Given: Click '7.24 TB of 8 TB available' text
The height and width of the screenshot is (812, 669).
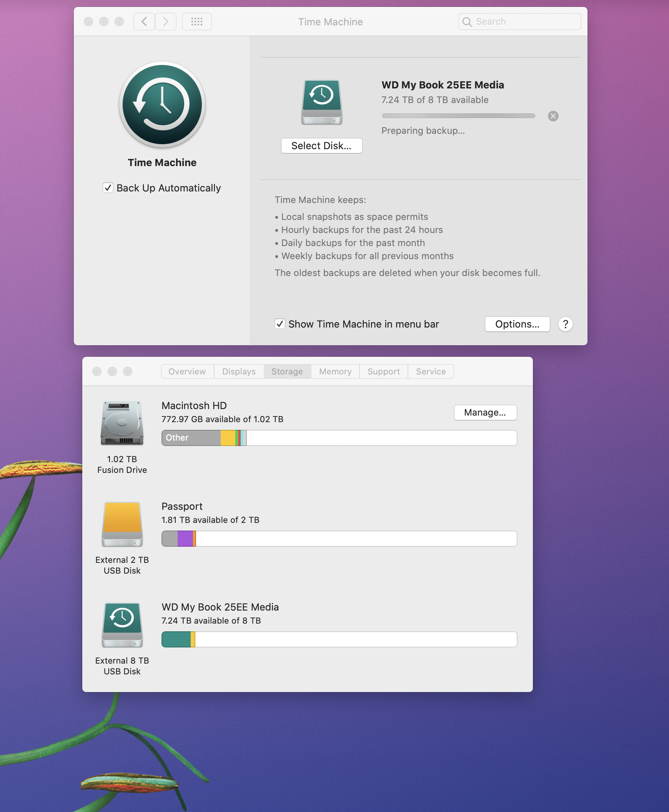Looking at the screenshot, I should click(435, 100).
